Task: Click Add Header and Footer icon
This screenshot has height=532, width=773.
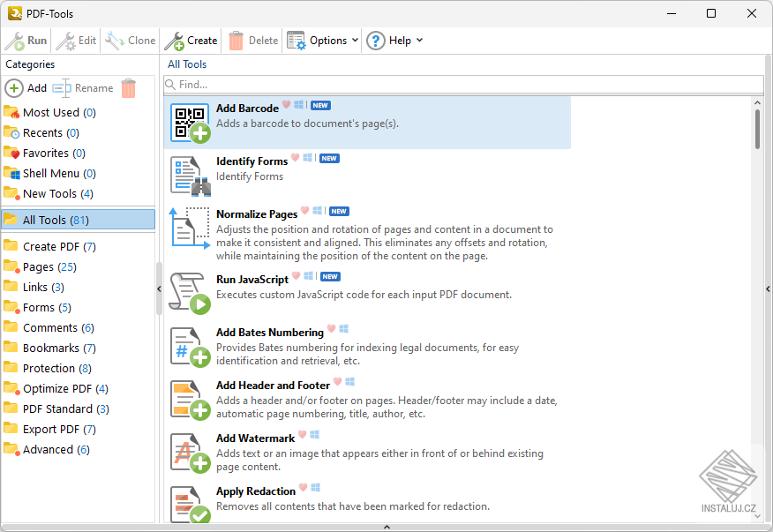Action: (191, 400)
